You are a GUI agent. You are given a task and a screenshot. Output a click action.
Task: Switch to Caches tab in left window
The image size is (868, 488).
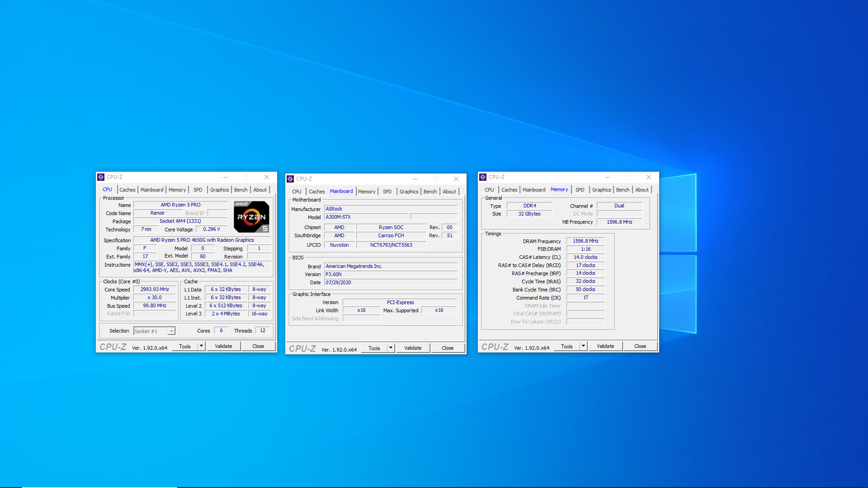point(127,190)
